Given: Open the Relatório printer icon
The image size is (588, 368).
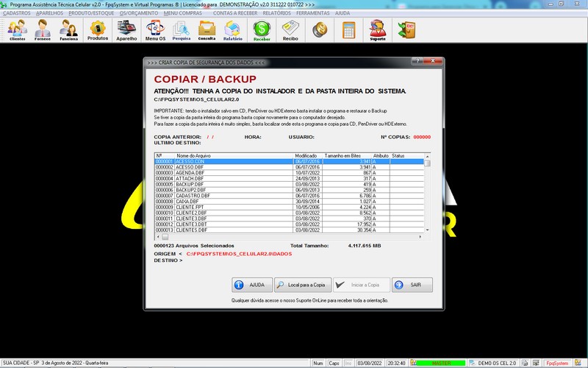Looking at the screenshot, I should [x=232, y=30].
